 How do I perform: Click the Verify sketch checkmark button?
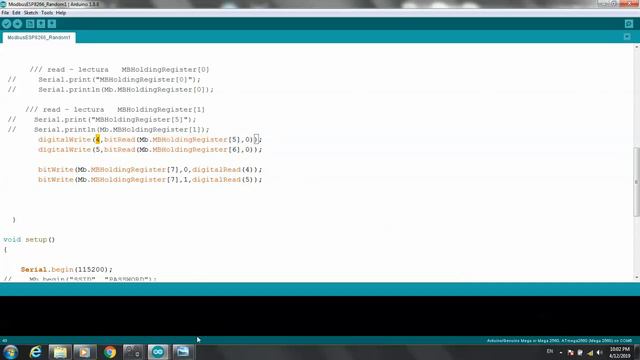pos(6,24)
